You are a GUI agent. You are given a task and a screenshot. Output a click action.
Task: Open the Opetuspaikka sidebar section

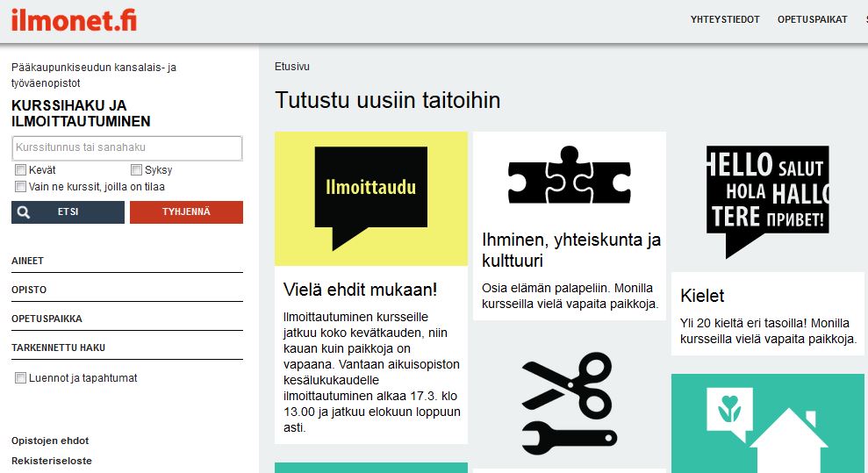47,319
